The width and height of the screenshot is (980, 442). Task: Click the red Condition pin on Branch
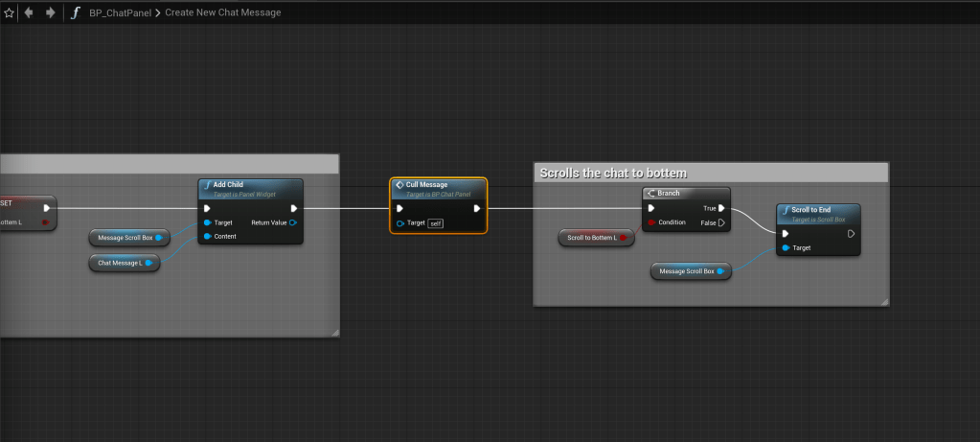(x=651, y=222)
